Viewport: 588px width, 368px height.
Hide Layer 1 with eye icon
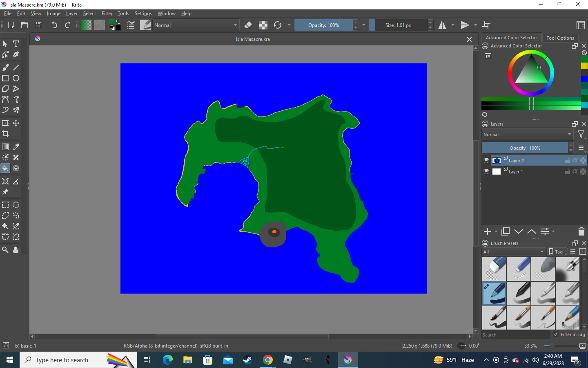(486, 171)
